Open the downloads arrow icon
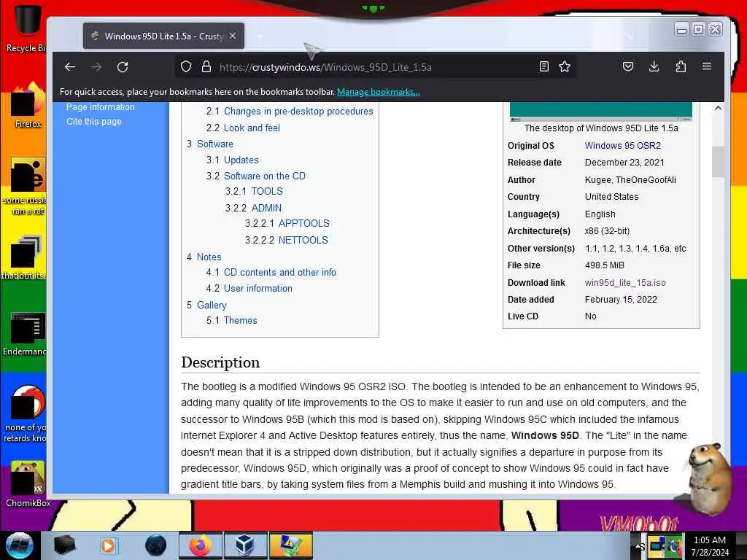The height and width of the screenshot is (560, 747). pyautogui.click(x=654, y=66)
